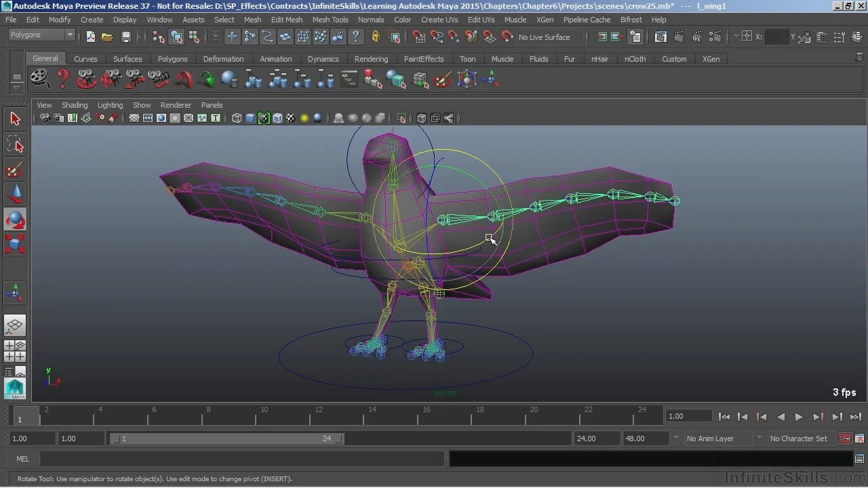This screenshot has width=868, height=488.
Task: Toggle the auto keyframe button
Action: [x=844, y=439]
